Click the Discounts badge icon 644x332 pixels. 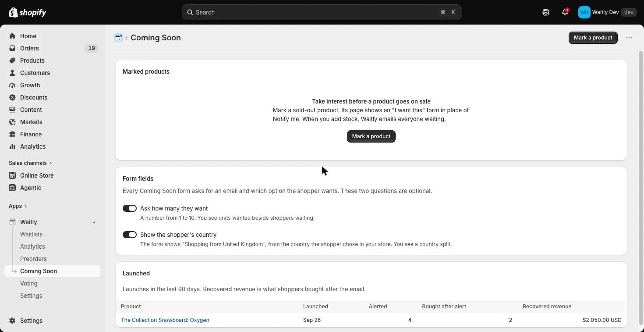coord(12,97)
